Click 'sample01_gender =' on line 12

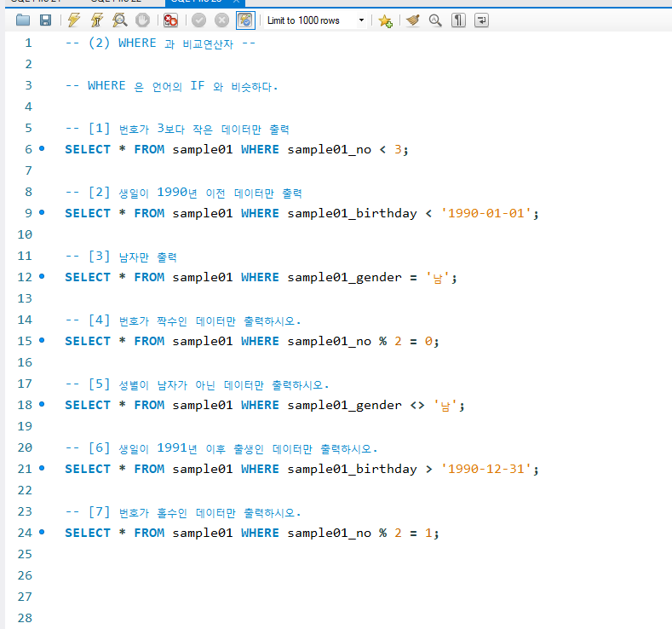(x=352, y=277)
